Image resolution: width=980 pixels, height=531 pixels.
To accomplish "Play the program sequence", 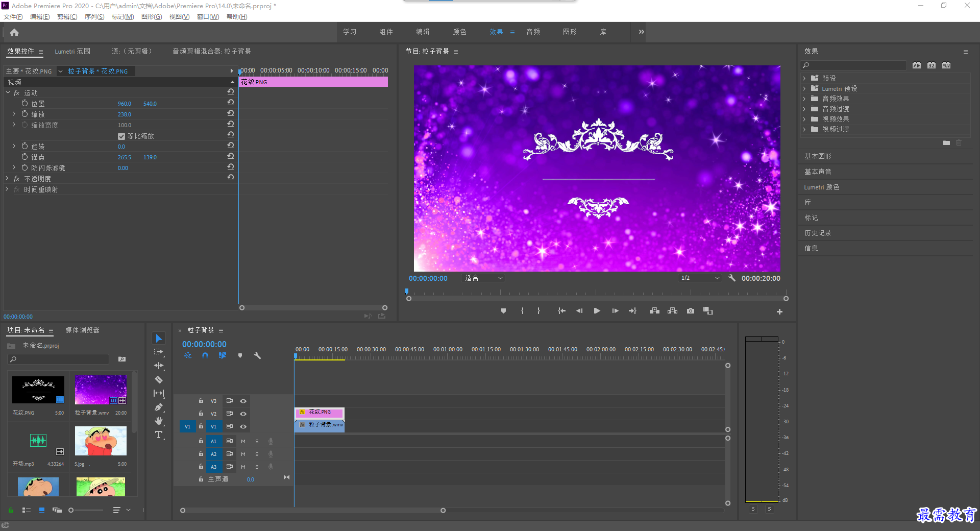I will click(597, 311).
